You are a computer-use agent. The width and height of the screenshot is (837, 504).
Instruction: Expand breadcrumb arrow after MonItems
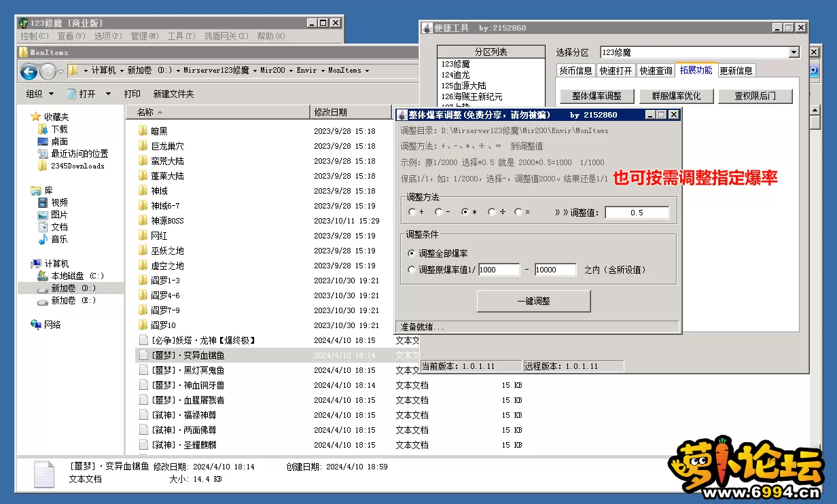(367, 71)
